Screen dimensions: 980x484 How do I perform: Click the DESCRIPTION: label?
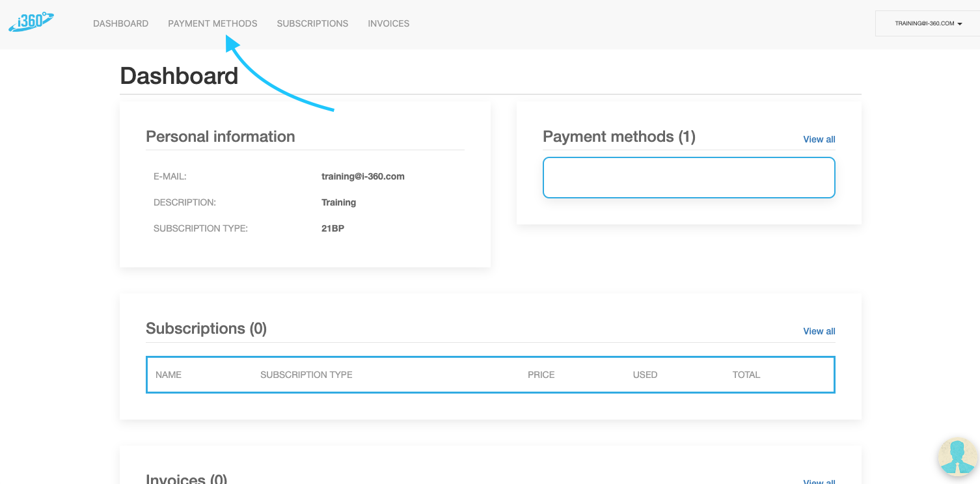coord(185,202)
